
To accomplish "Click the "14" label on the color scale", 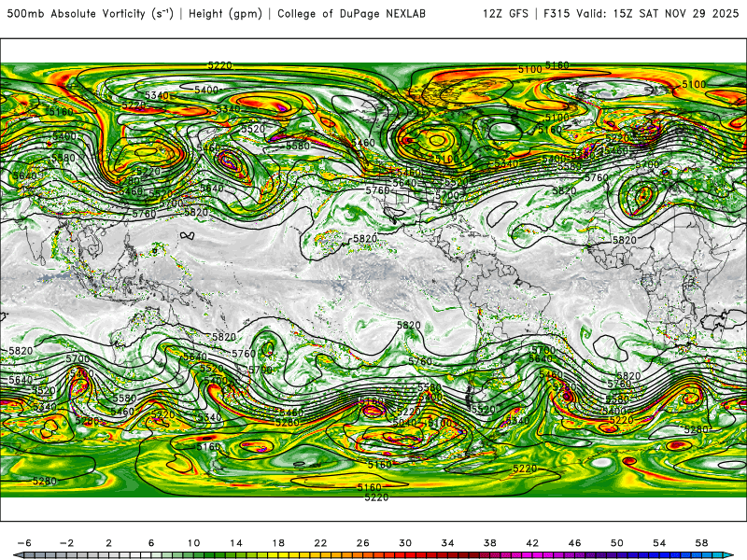I will (236, 543).
